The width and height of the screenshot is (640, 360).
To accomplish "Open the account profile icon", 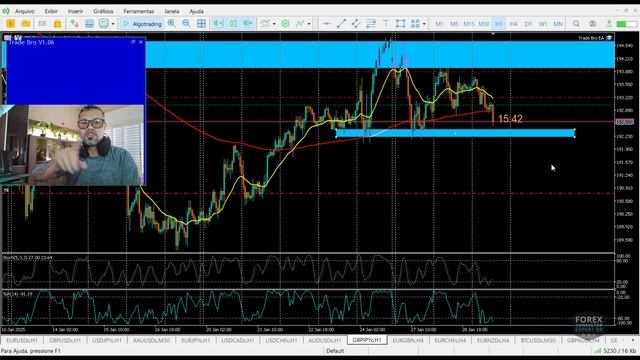I will pos(593,24).
